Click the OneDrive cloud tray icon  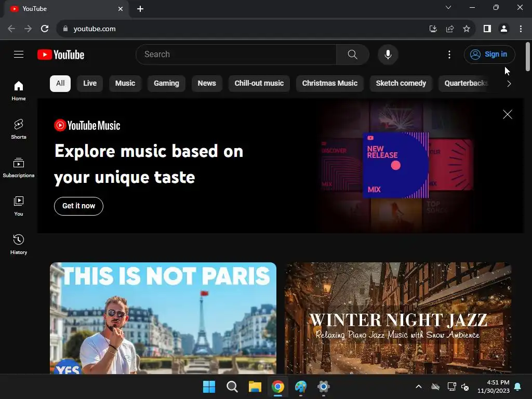click(435, 387)
